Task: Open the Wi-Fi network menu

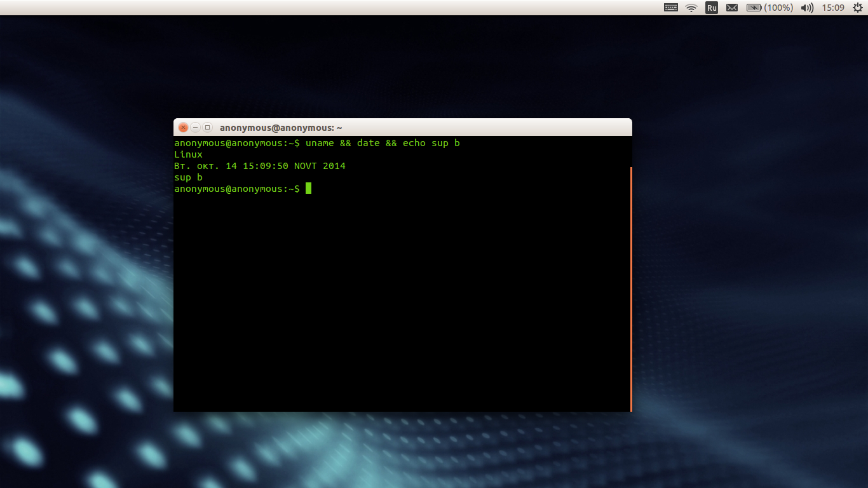Action: [691, 8]
